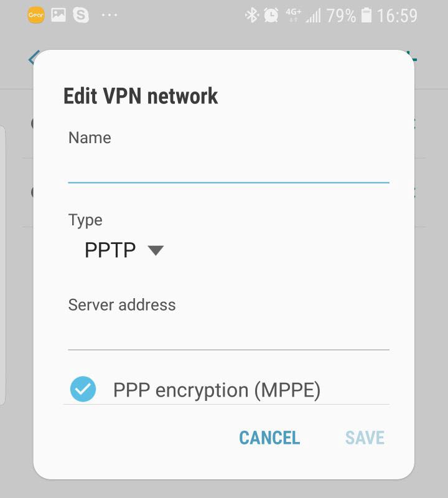Viewport: 448px width, 498px height.
Task: Tap the 79% battery percentage text
Action: pos(341,16)
